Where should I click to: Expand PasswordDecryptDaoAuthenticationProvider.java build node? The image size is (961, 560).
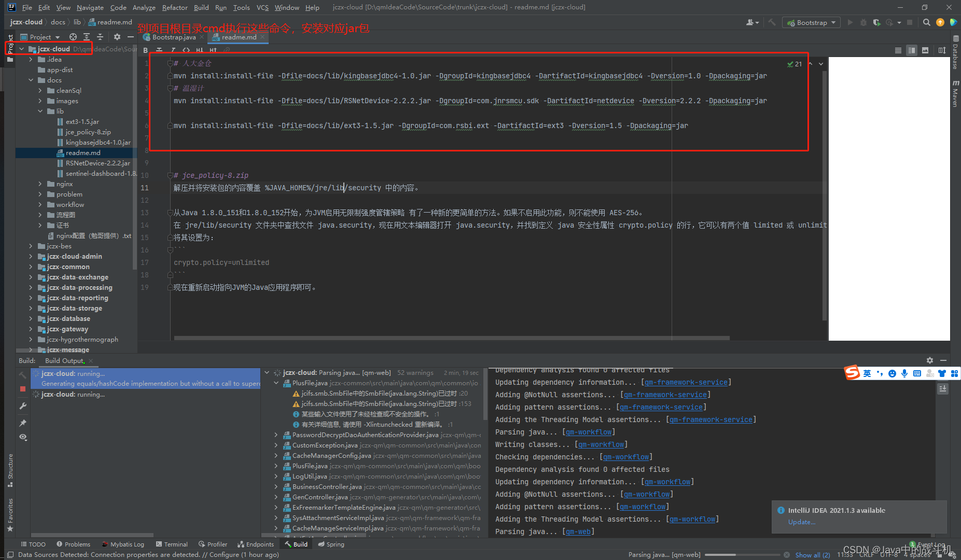point(276,435)
